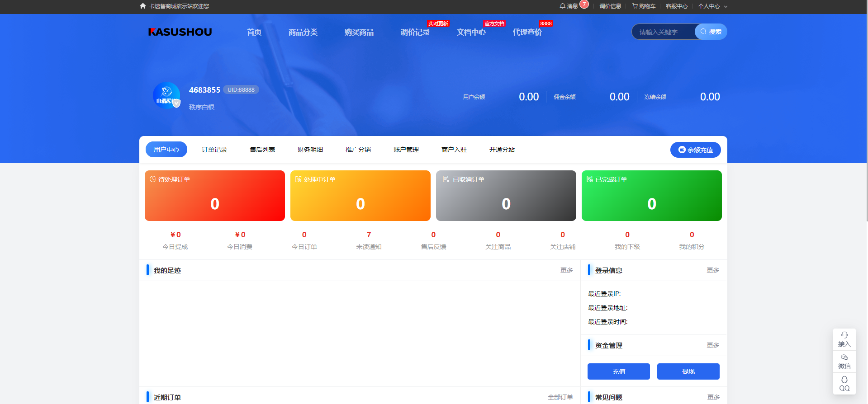
Task: Click the 提现 withdraw button
Action: pyautogui.click(x=688, y=371)
